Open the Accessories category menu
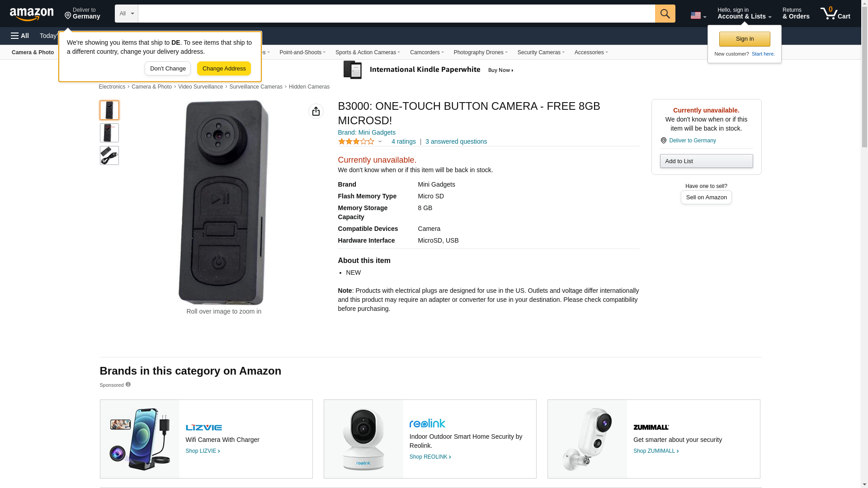Viewport: 868px width, 488px height. pos(591,52)
